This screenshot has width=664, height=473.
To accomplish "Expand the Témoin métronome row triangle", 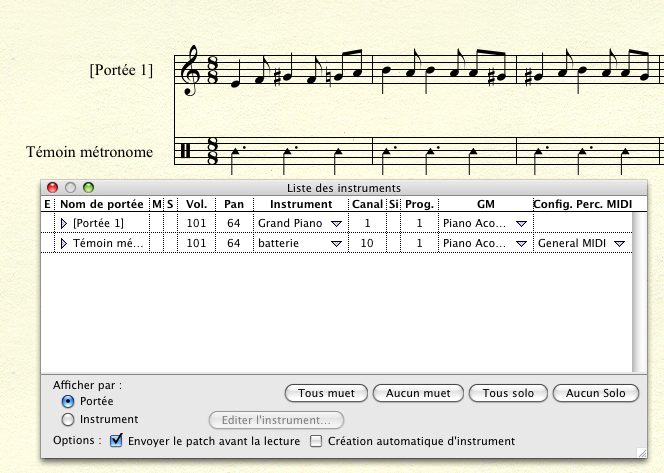I will click(x=65, y=243).
